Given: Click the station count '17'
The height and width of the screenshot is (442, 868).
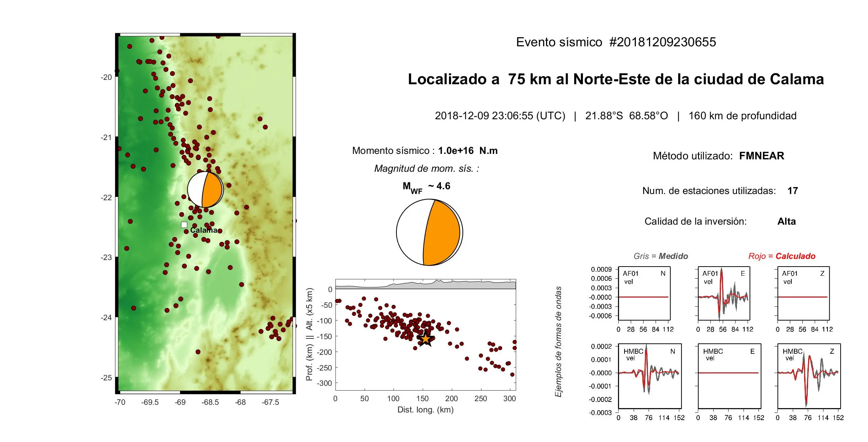Looking at the screenshot, I should coord(792,191).
